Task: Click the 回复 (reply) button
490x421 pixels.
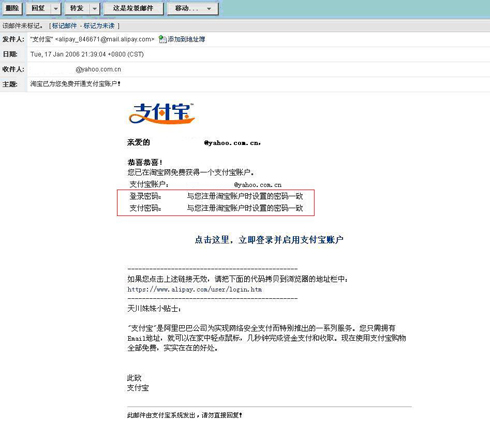Action: coord(38,8)
